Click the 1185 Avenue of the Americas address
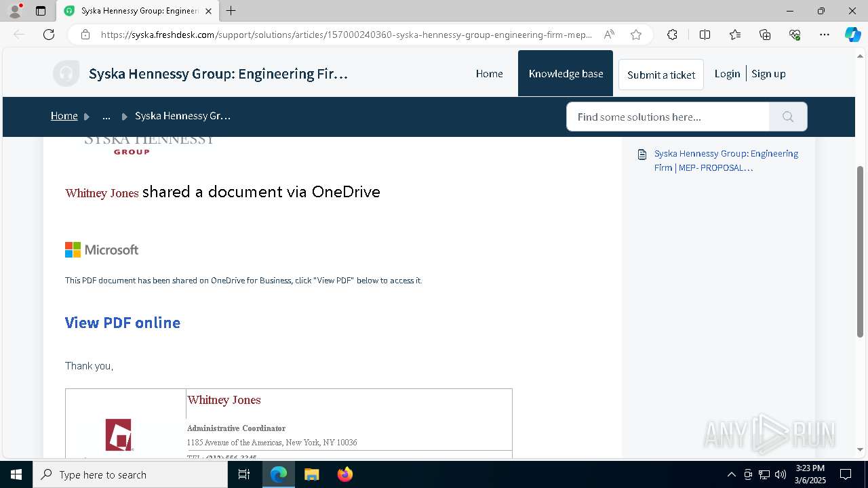This screenshot has width=868, height=488. (272, 443)
